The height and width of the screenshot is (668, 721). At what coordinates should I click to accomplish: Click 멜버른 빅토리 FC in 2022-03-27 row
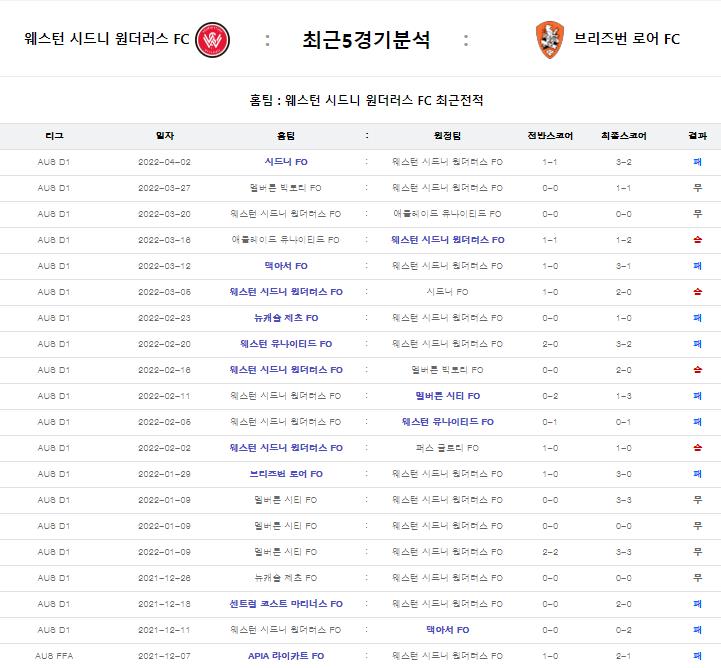(286, 188)
